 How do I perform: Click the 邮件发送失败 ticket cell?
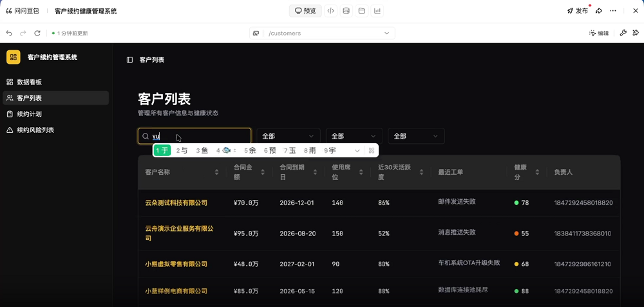457,202
